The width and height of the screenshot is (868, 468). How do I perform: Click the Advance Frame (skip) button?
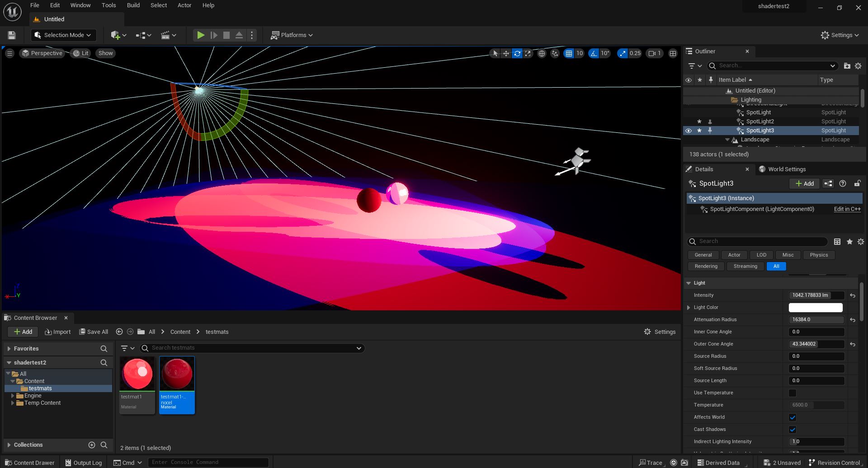tap(214, 35)
